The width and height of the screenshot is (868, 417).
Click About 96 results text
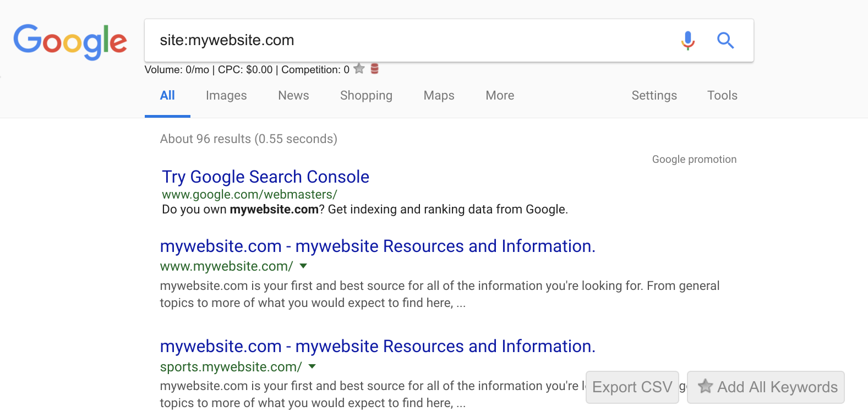click(249, 139)
